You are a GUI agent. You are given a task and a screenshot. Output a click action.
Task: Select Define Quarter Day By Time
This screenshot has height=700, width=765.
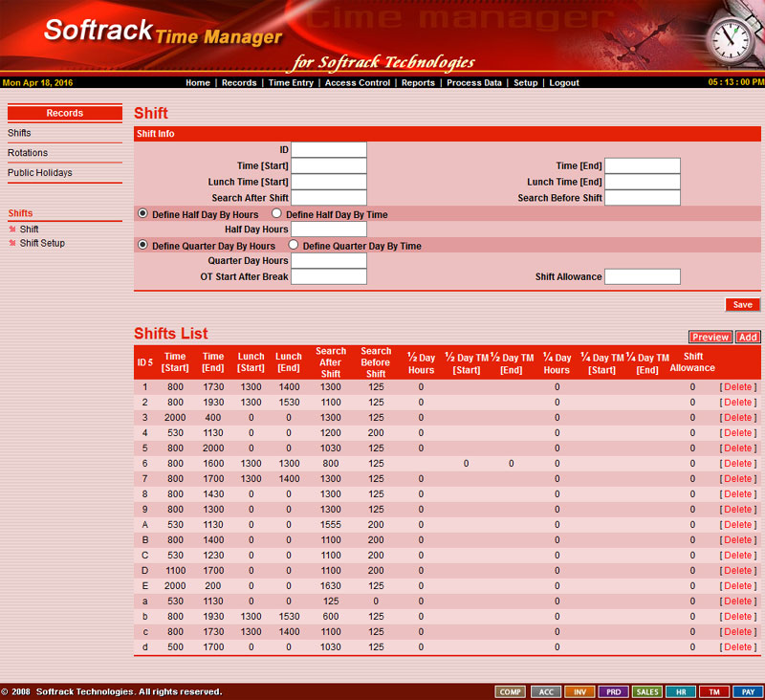click(x=294, y=246)
